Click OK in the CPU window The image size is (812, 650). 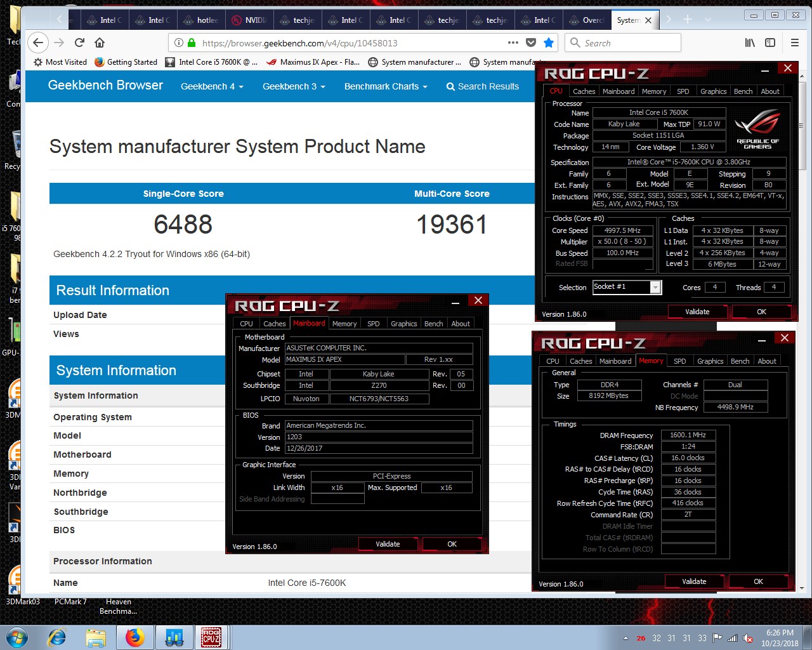pyautogui.click(x=761, y=312)
